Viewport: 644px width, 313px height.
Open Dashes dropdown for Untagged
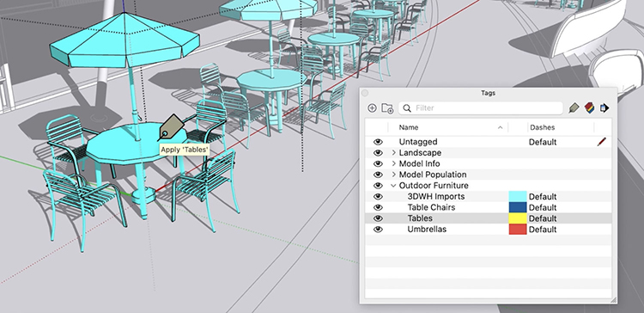(543, 142)
